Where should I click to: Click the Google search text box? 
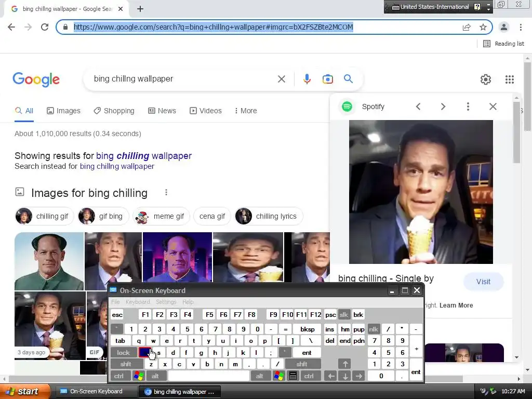coord(183,79)
